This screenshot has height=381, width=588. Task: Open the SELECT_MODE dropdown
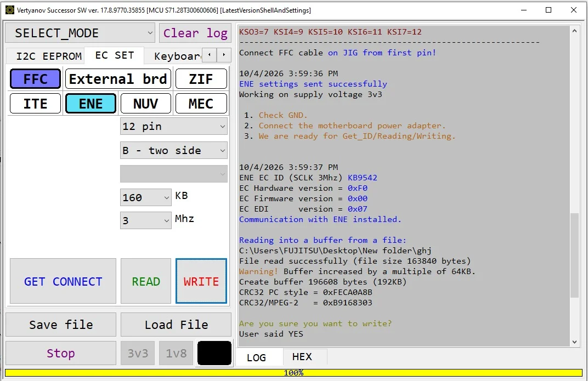click(80, 33)
